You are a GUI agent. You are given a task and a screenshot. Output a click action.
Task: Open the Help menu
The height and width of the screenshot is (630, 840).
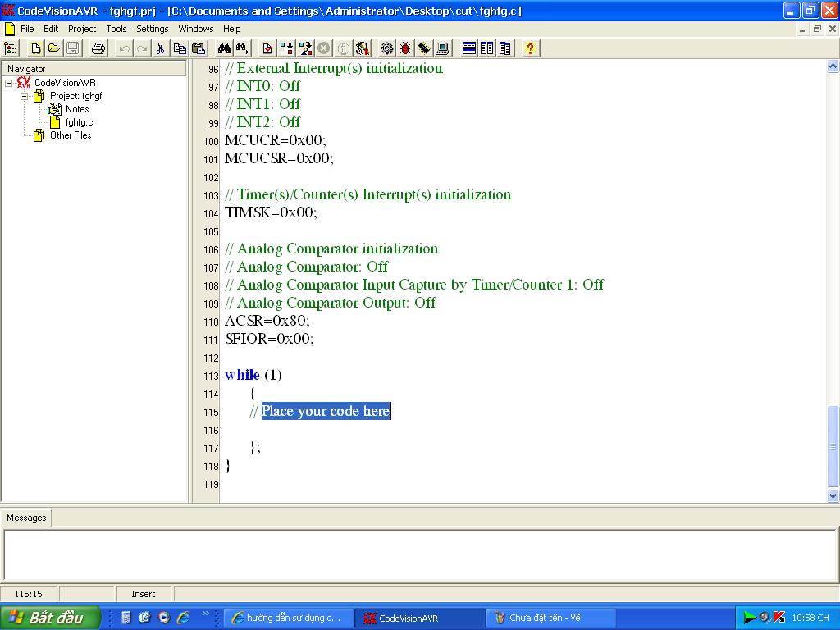(232, 29)
